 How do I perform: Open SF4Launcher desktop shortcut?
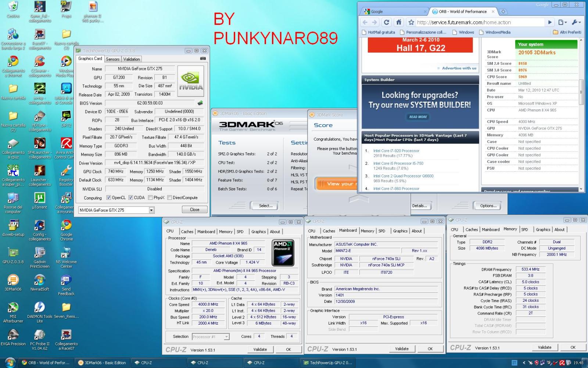pyautogui.click(x=40, y=148)
